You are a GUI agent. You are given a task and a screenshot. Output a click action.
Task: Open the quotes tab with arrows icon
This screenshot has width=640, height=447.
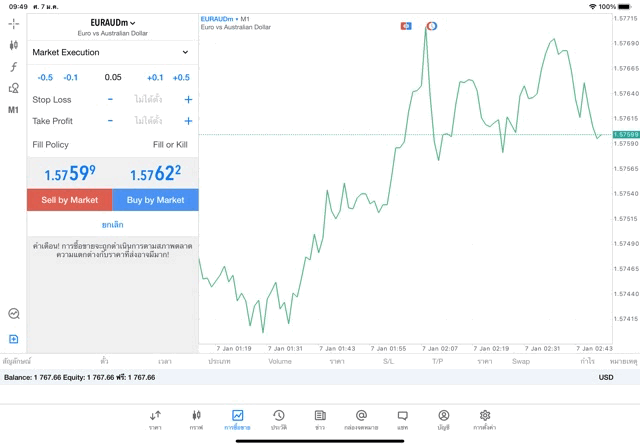tap(155, 420)
